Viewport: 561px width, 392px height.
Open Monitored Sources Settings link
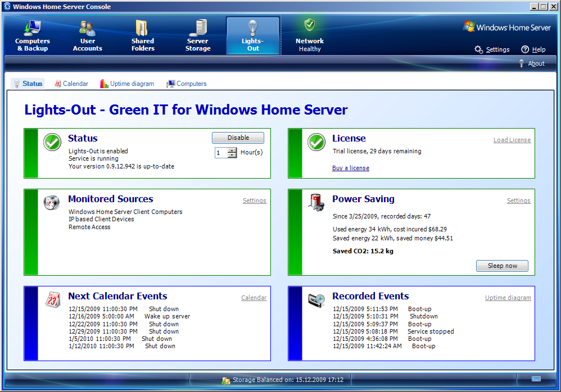click(x=255, y=201)
